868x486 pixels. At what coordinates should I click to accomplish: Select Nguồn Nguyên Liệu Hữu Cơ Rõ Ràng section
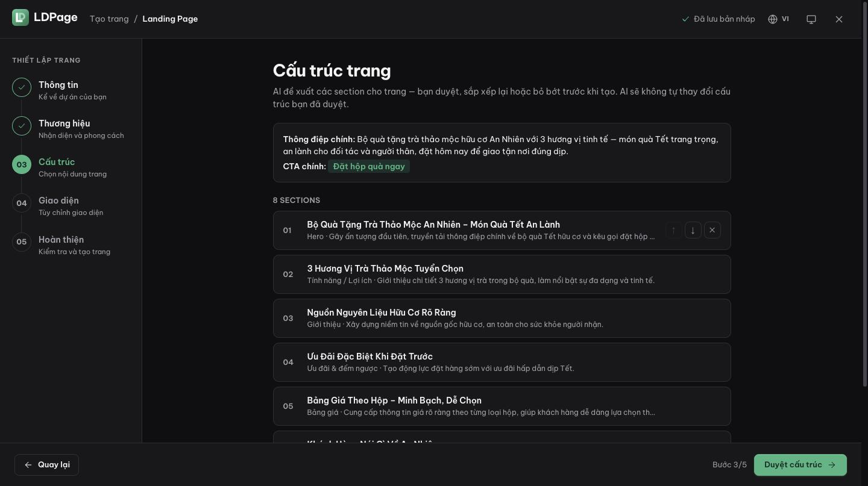coord(502,318)
